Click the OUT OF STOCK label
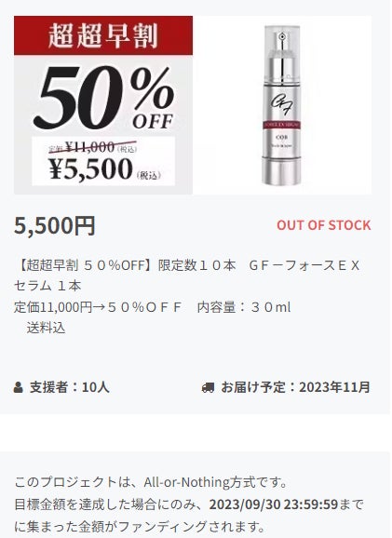392x538 pixels. pos(324,225)
